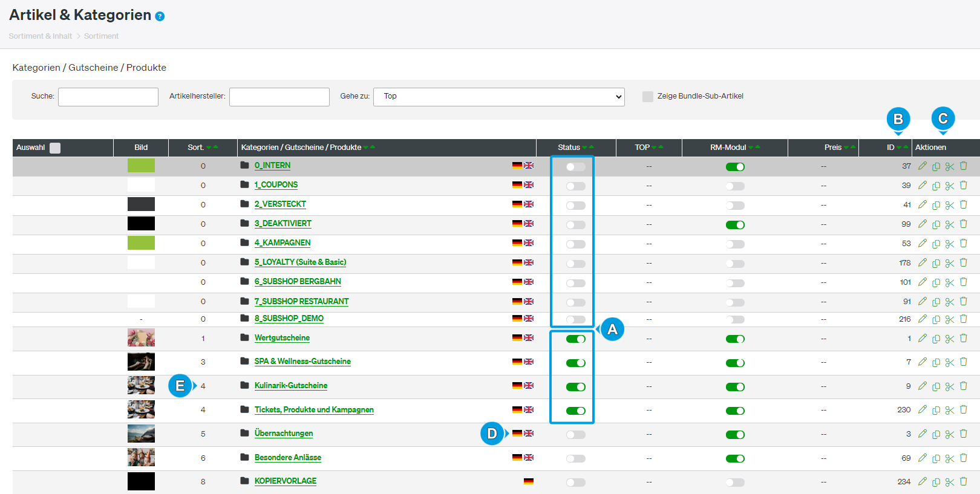Delete the KOPIERVORLAGE category using its trash icon
This screenshot has height=494, width=980.
click(x=964, y=482)
